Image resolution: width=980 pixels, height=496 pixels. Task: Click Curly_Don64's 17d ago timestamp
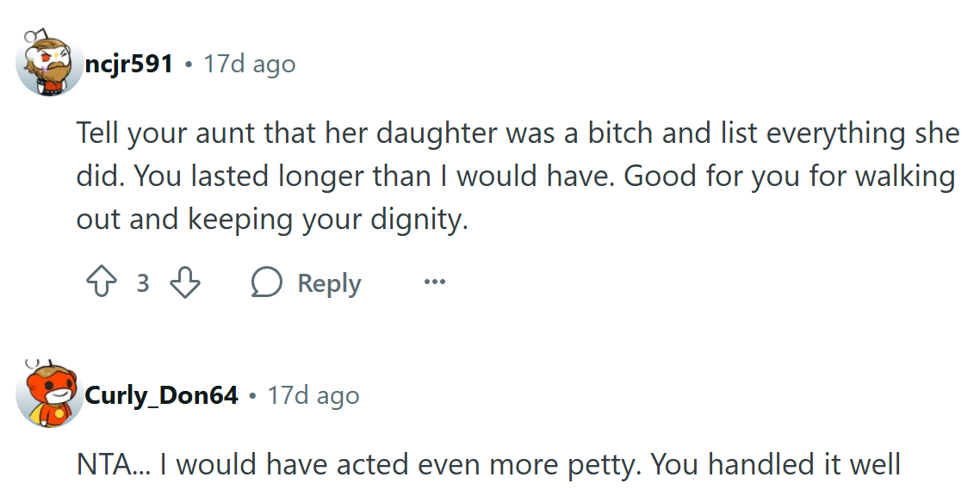coord(313,395)
